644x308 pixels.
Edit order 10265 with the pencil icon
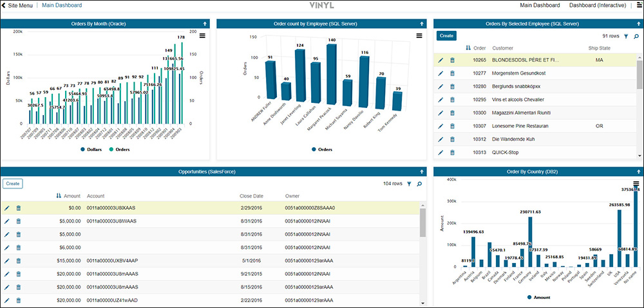click(x=440, y=60)
